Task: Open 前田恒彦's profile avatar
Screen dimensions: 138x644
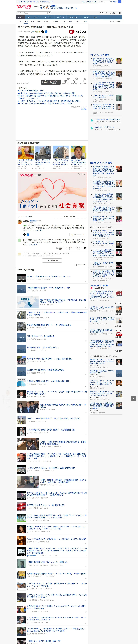Action: tap(20, 222)
